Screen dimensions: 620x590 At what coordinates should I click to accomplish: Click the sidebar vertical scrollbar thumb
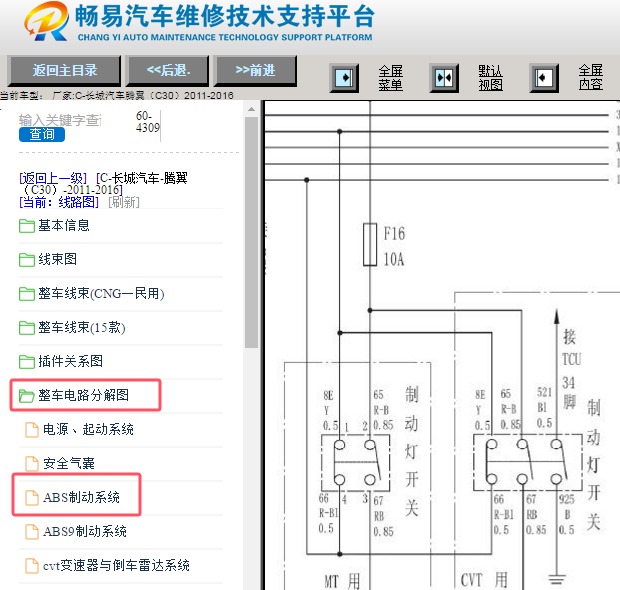(x=251, y=233)
